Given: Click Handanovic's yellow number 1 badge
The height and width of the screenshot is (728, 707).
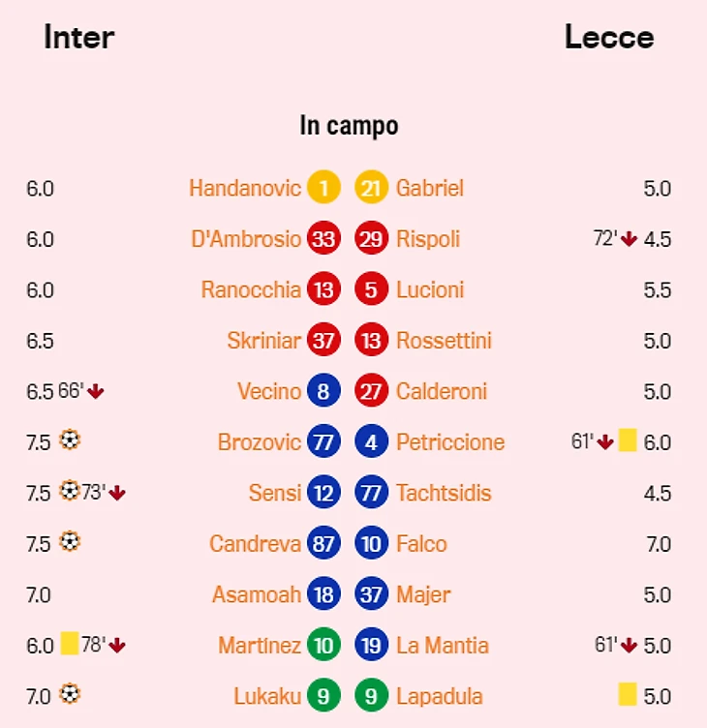Looking at the screenshot, I should pos(323,188).
